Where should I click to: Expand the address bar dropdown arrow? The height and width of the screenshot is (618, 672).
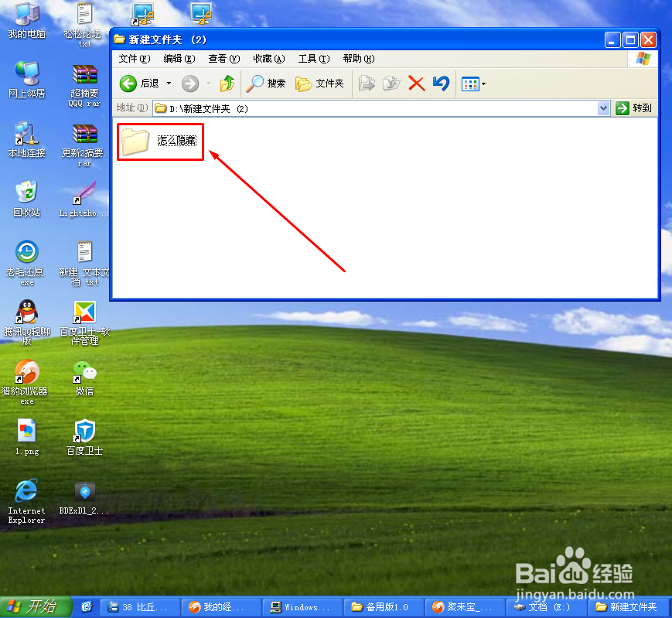(603, 108)
